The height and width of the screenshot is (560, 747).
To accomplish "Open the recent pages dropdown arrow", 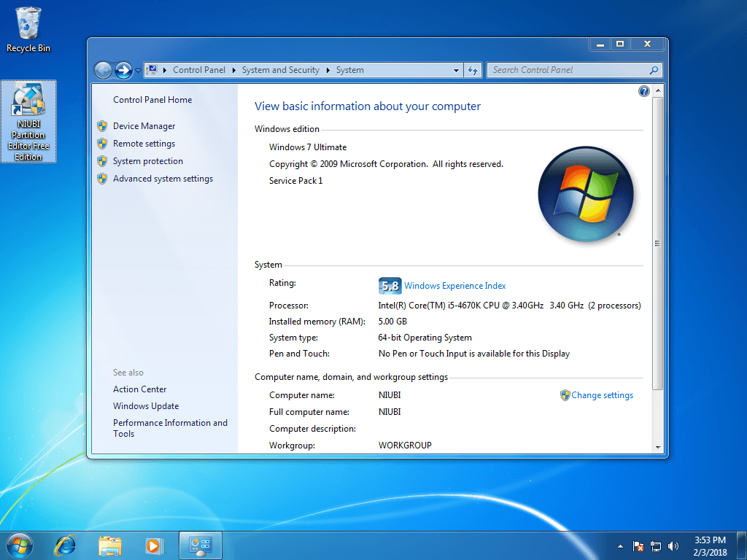I will [138, 71].
